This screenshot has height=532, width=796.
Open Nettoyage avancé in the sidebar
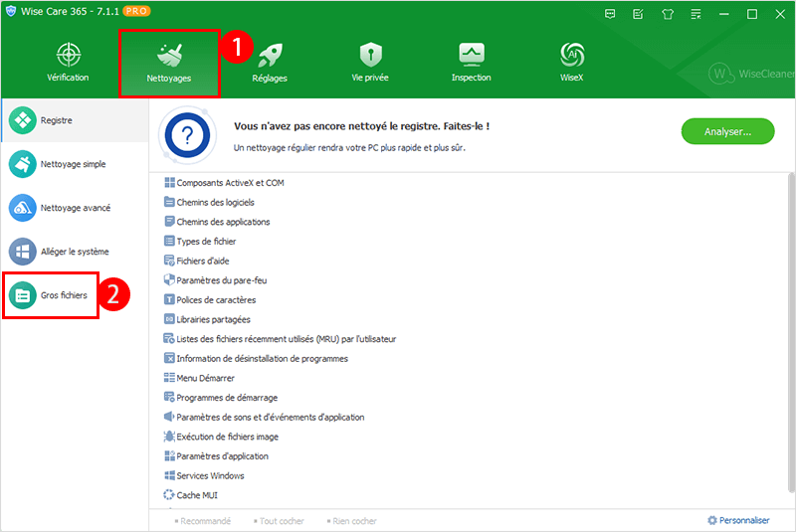(75, 208)
